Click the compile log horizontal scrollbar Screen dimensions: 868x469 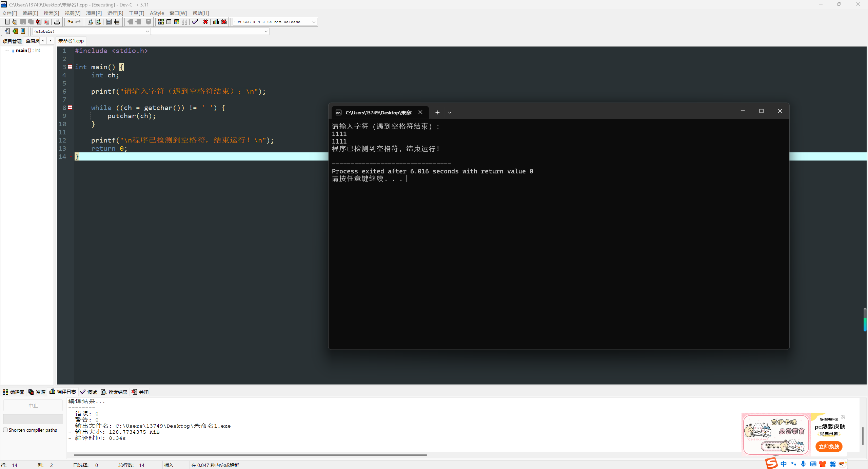tap(250, 455)
